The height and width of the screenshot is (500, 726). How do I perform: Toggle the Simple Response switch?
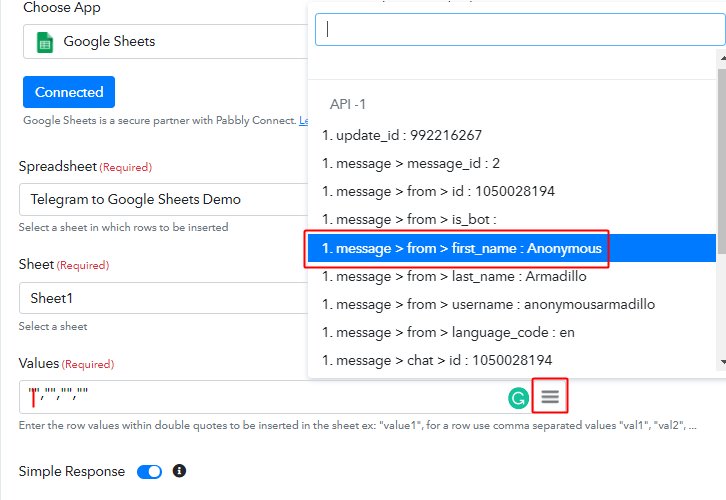click(150, 472)
